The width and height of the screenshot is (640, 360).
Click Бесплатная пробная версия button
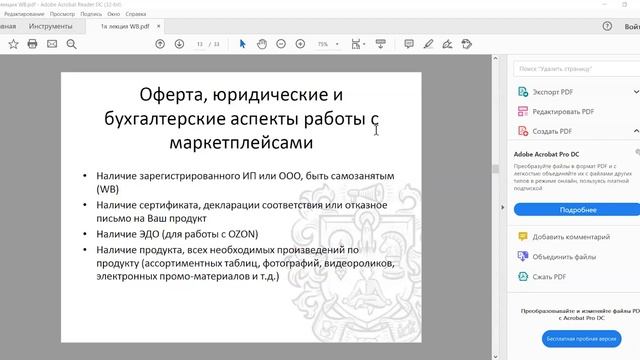point(581,339)
